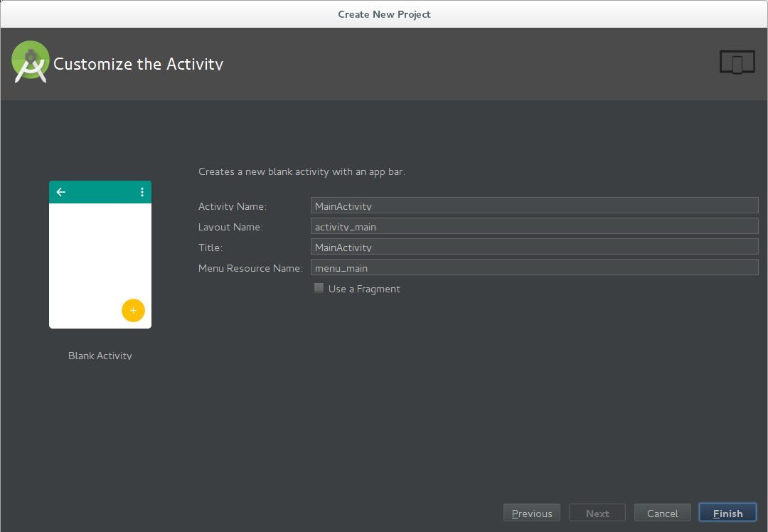Viewport: 768px width, 532px height.
Task: Click the 'Menu Resource Name:' label
Action: [251, 268]
